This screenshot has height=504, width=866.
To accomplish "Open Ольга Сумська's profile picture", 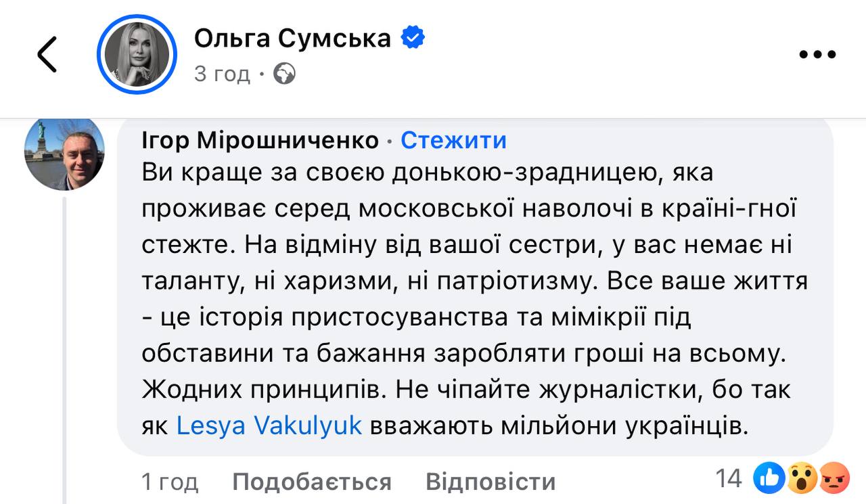I will 137,54.
